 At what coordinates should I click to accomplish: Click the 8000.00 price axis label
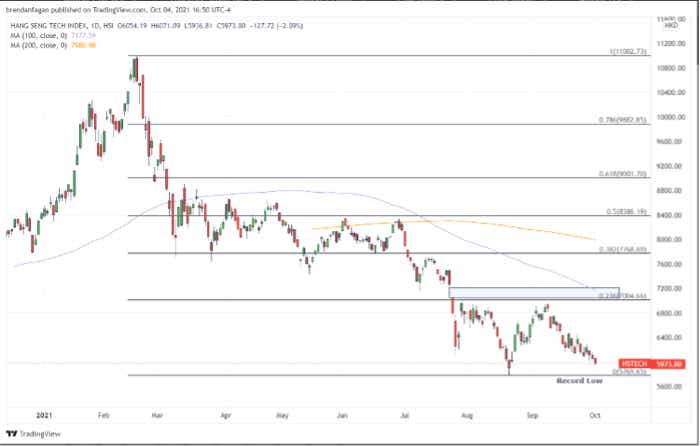(671, 240)
